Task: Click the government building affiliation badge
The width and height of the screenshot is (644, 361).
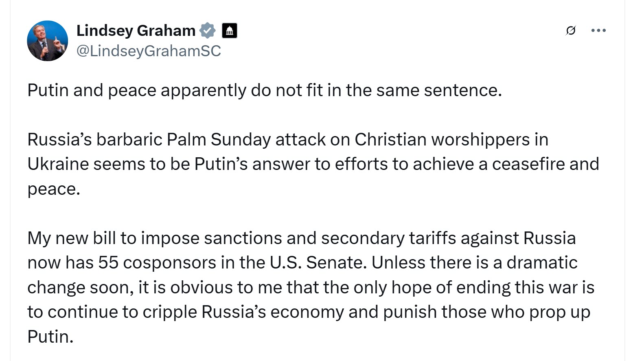Action: pos(230,31)
